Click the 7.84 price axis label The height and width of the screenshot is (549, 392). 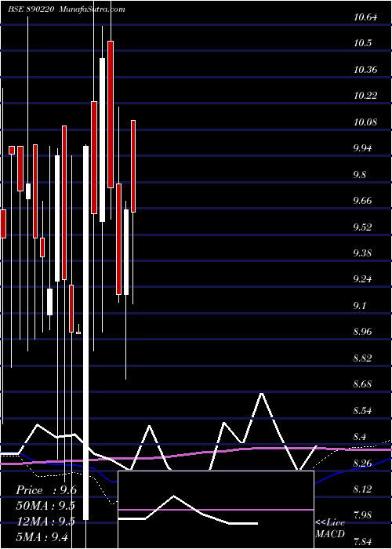point(362,541)
